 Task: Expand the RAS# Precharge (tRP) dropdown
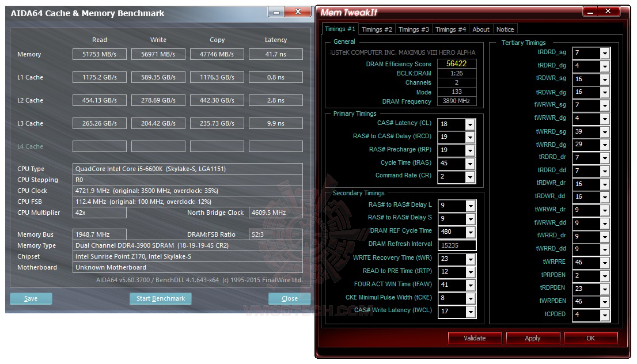469,150
